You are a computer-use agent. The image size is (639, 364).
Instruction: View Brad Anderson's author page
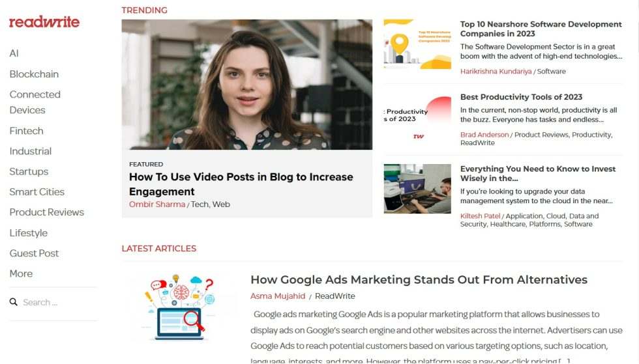(x=484, y=135)
